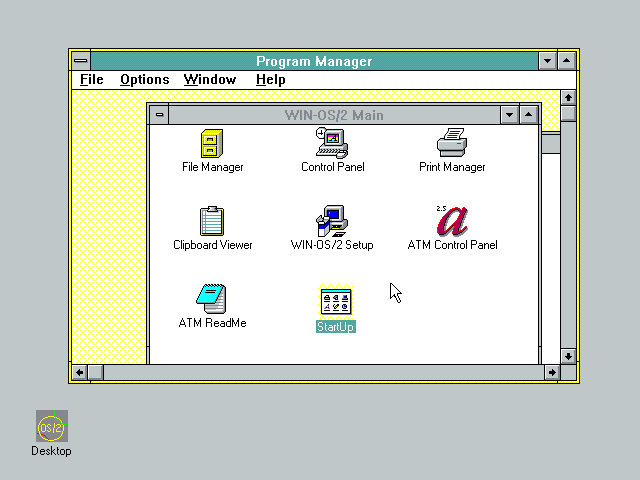Open the Help menu

coord(271,80)
